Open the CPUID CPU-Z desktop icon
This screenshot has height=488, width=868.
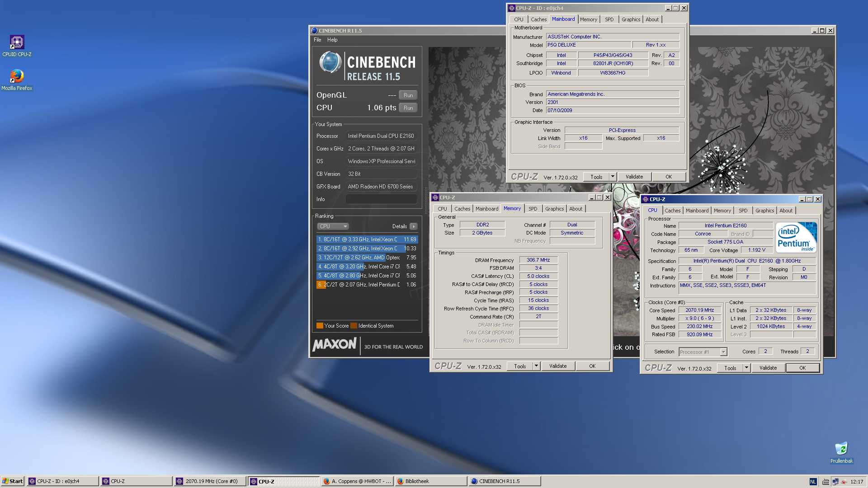tap(17, 46)
